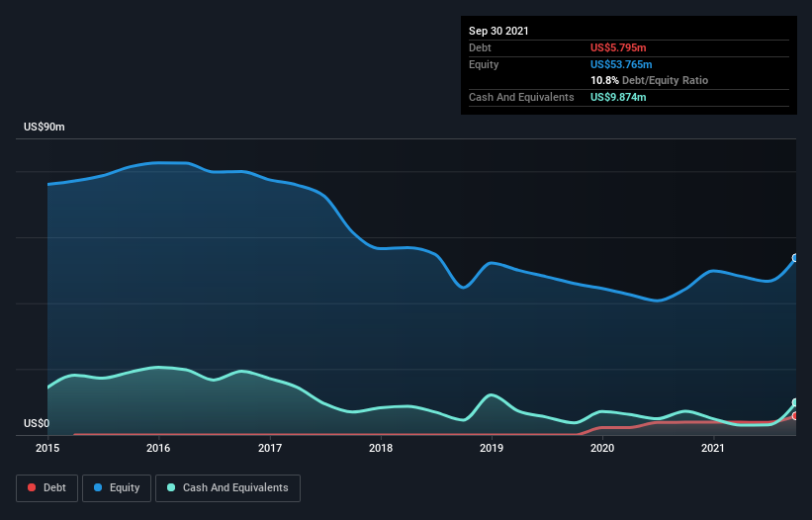The width and height of the screenshot is (812, 520).
Task: Click the US$53.765m equity value
Action: 621,64
